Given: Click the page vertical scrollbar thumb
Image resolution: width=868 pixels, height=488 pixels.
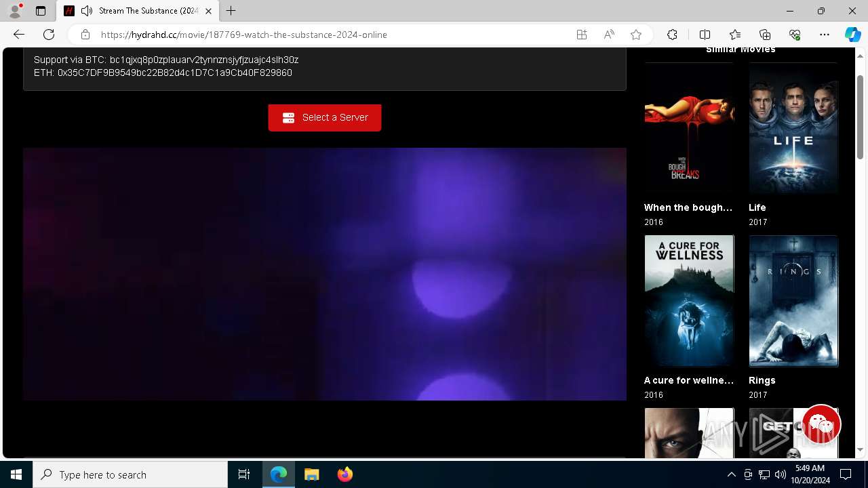Looking at the screenshot, I should pyautogui.click(x=860, y=117).
